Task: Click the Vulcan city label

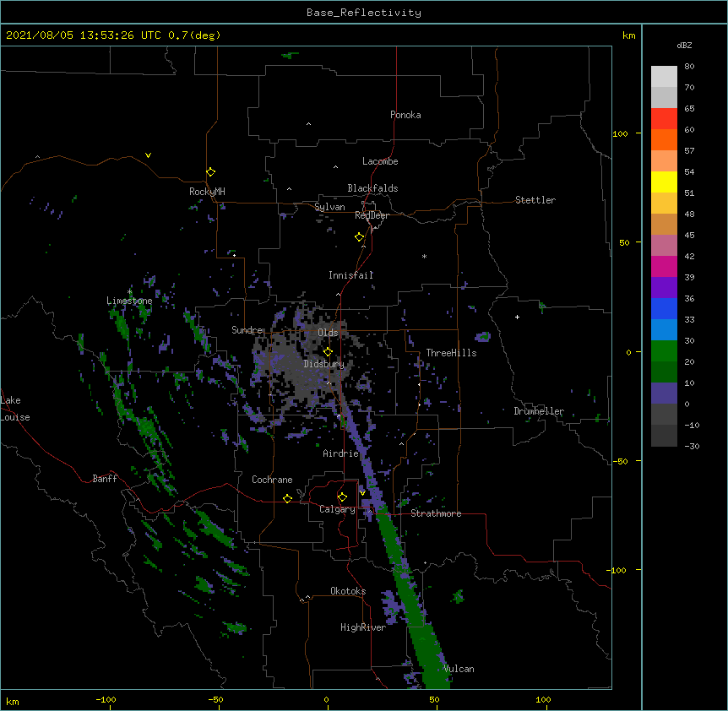Action: point(459,669)
